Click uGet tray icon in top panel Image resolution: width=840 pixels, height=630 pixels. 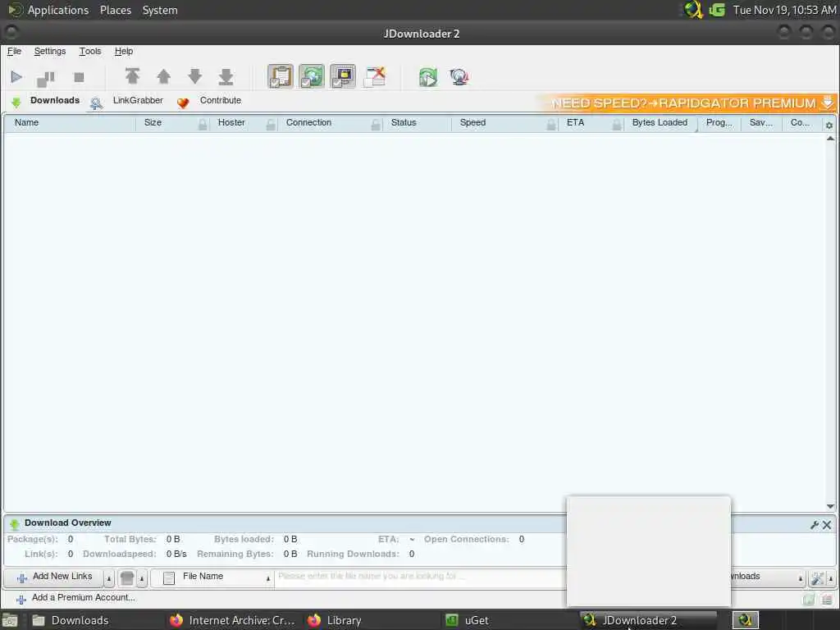(717, 10)
